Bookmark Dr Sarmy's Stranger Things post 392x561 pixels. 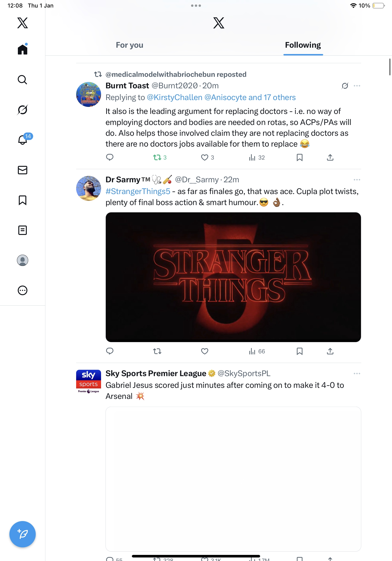[x=299, y=351]
